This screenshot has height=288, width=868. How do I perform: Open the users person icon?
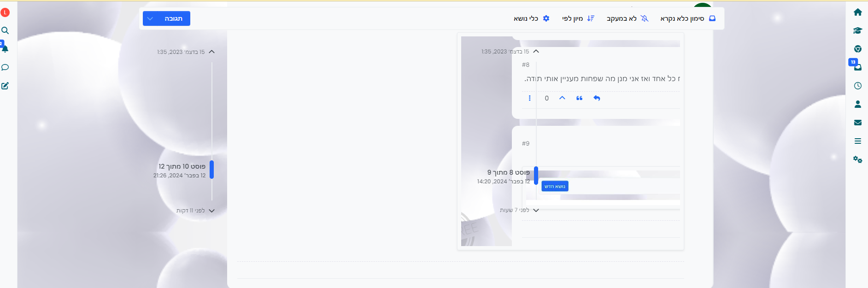[857, 104]
